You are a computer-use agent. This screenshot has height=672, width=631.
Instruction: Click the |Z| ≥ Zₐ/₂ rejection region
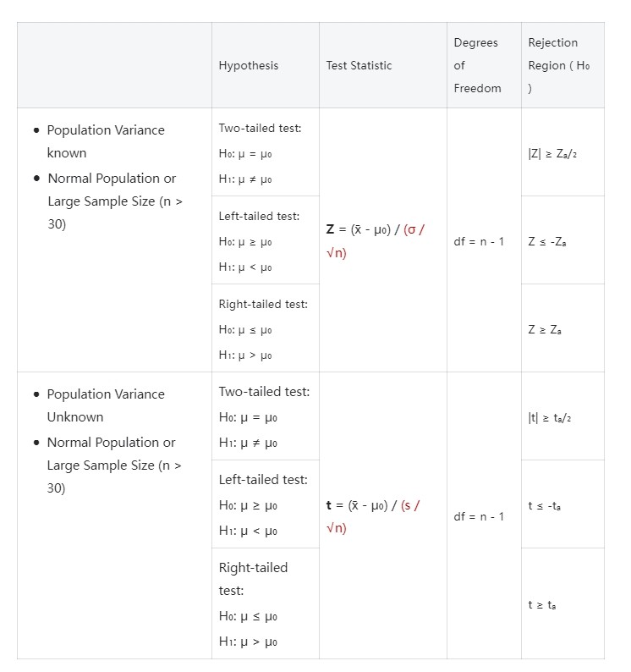(x=552, y=153)
